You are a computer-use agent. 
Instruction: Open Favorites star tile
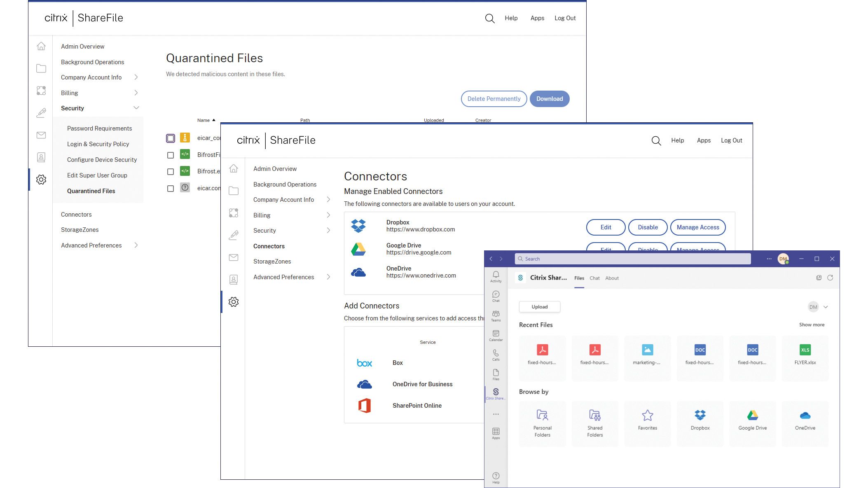648,424
